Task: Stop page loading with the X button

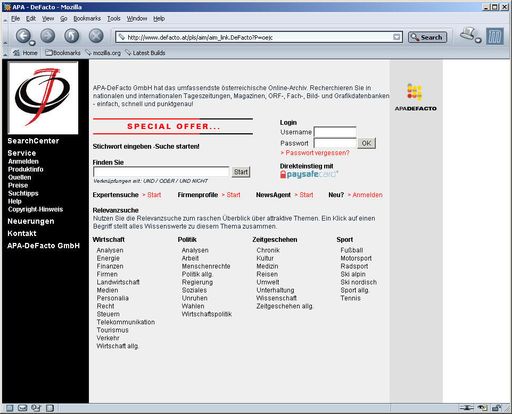Action: point(96,35)
